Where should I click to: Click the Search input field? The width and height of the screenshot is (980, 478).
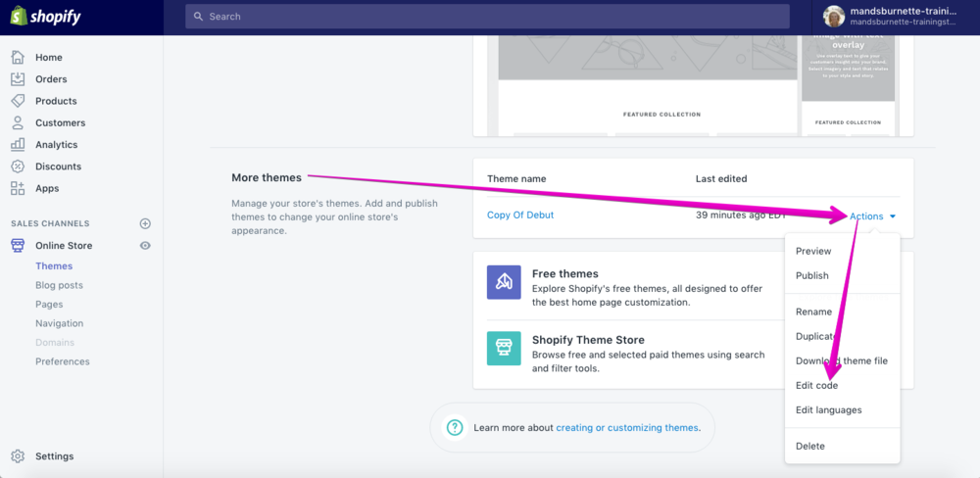click(487, 17)
